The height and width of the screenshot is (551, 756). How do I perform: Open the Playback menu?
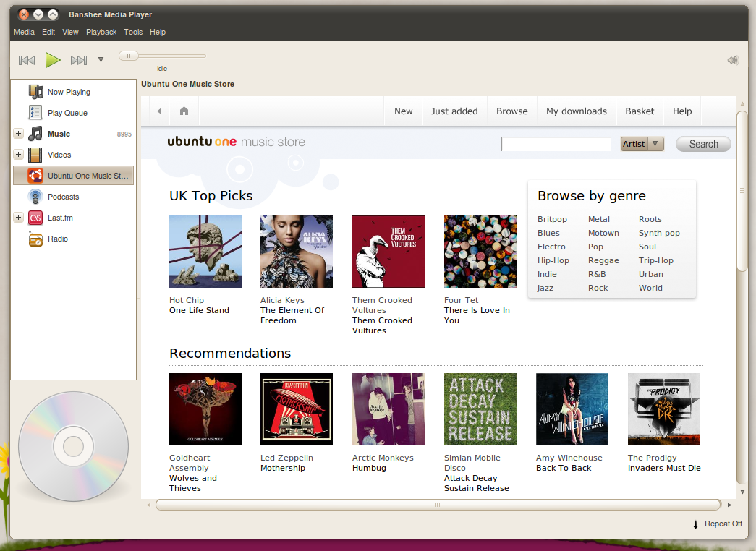point(101,32)
